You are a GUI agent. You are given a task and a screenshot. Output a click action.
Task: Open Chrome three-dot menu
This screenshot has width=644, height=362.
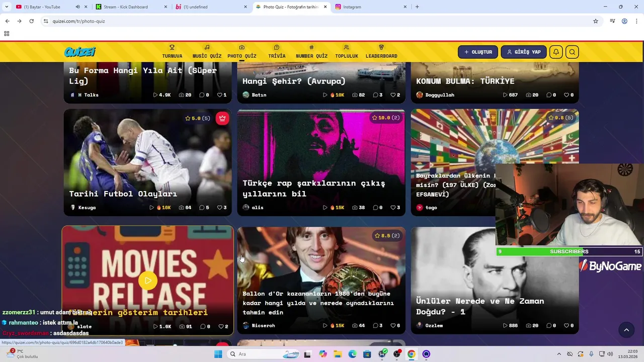(x=636, y=21)
